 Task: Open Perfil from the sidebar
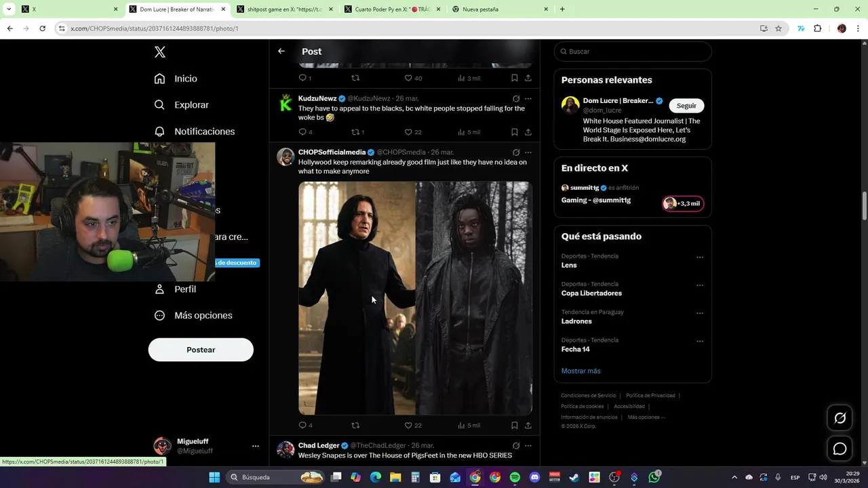(x=176, y=289)
